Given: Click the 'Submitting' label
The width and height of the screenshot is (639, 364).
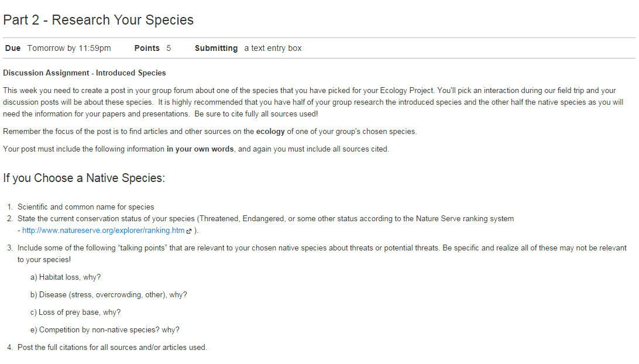Looking at the screenshot, I should [x=216, y=48].
